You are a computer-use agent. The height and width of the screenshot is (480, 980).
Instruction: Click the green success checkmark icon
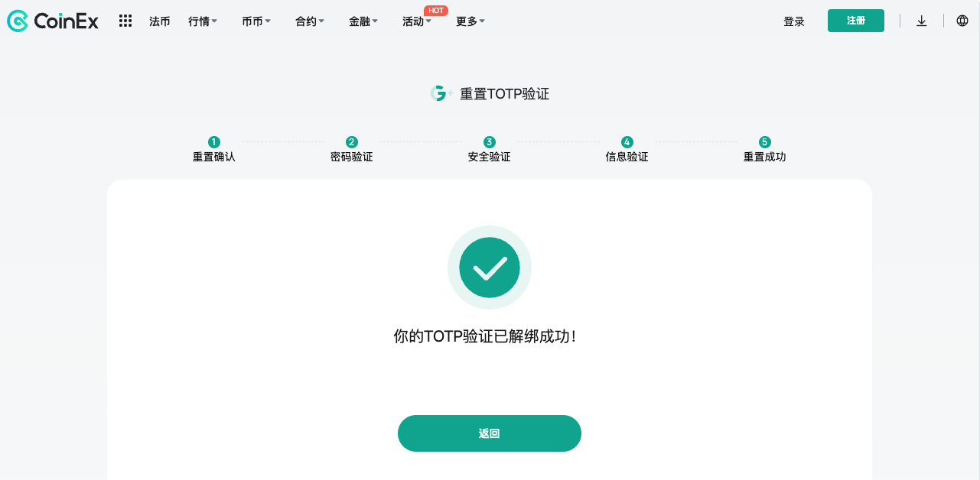(x=490, y=268)
